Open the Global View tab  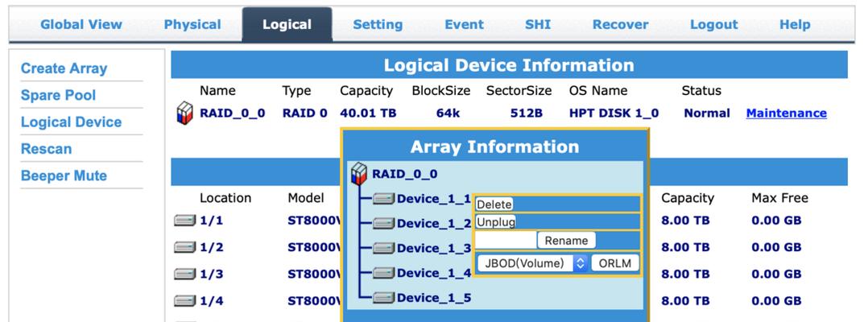coord(81,24)
